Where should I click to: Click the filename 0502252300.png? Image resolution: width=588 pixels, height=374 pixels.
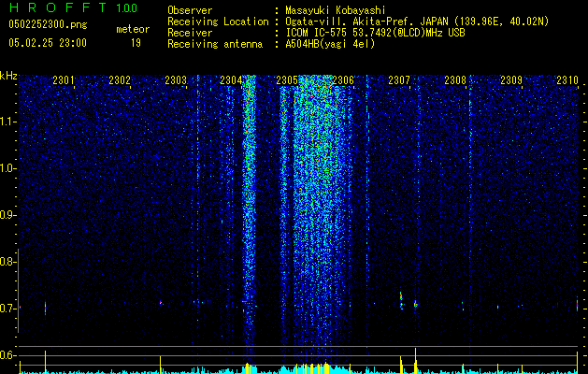(x=48, y=25)
